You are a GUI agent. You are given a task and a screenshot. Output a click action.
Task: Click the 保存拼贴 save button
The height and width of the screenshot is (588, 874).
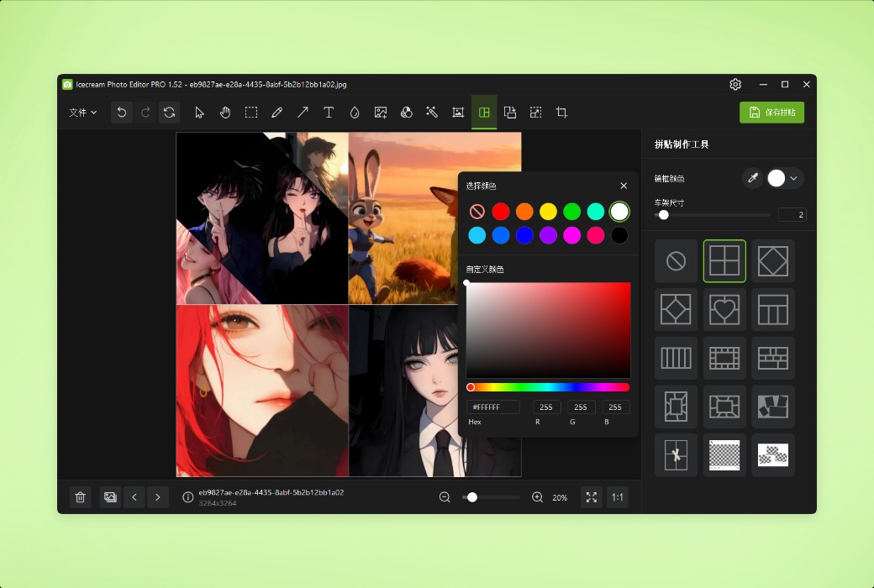(770, 112)
